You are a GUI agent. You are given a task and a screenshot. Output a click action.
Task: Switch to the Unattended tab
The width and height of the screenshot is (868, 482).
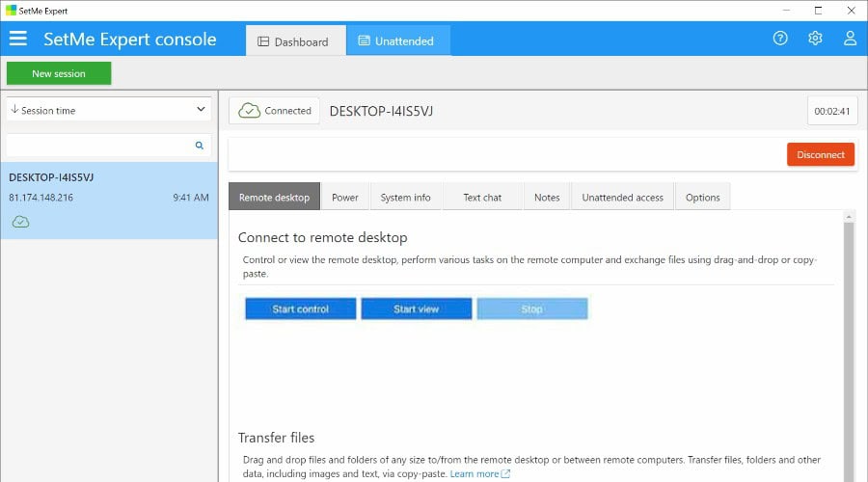pyautogui.click(x=397, y=41)
